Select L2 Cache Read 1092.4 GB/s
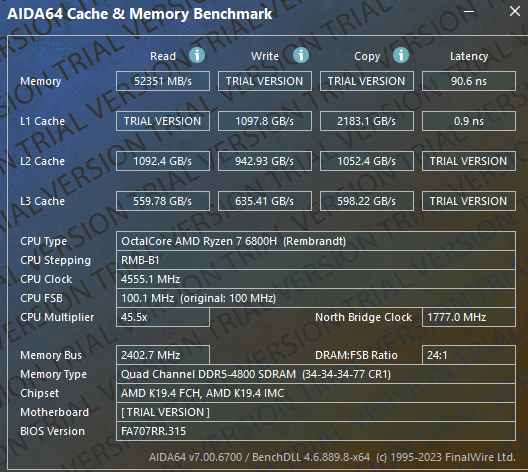This screenshot has width=528, height=472. click(x=163, y=161)
